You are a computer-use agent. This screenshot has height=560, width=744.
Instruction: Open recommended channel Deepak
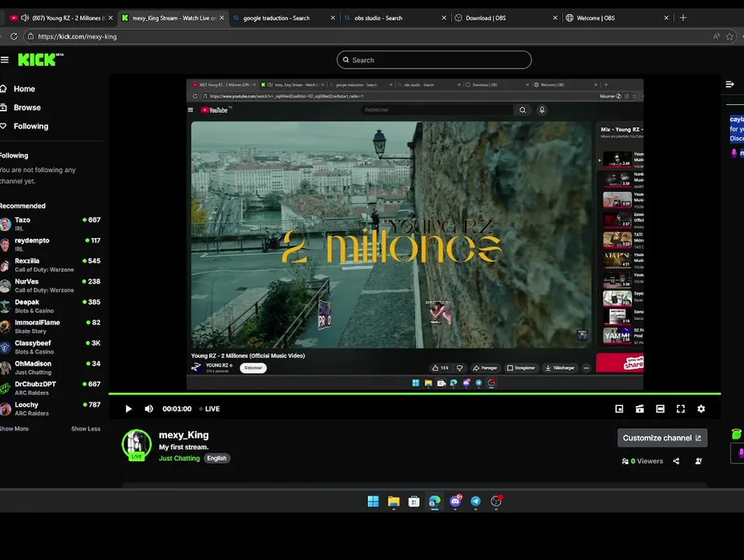[51, 306]
